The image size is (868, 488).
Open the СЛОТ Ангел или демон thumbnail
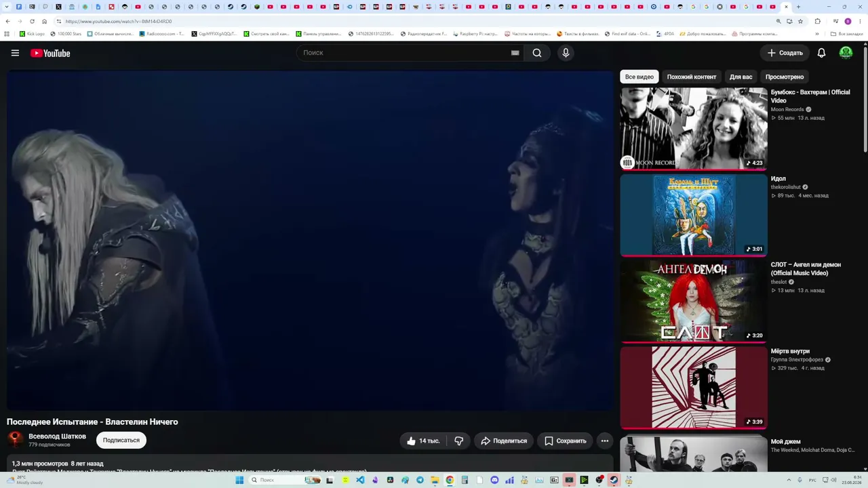(x=694, y=302)
